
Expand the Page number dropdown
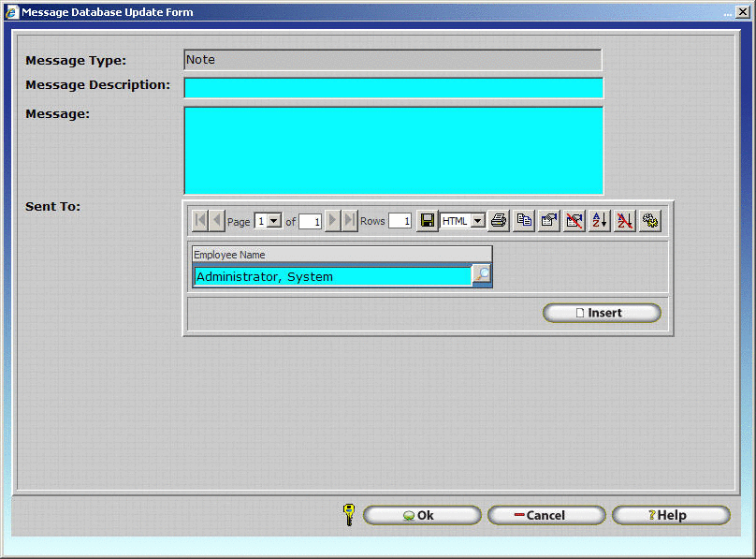pyautogui.click(x=274, y=221)
